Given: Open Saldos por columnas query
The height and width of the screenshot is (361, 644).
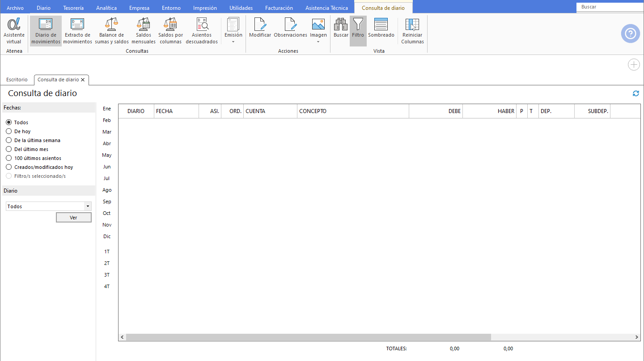Looking at the screenshot, I should pos(170,31).
